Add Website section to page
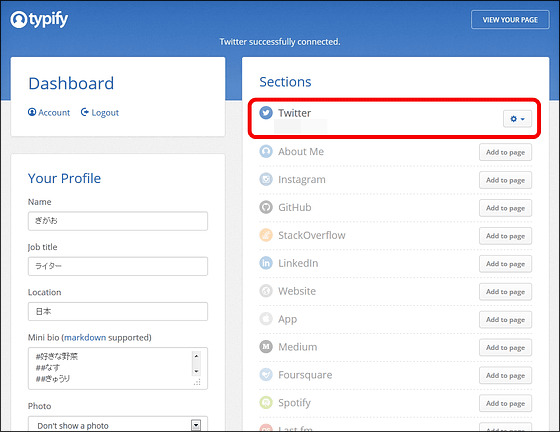This screenshot has width=560, height=432. point(505,292)
